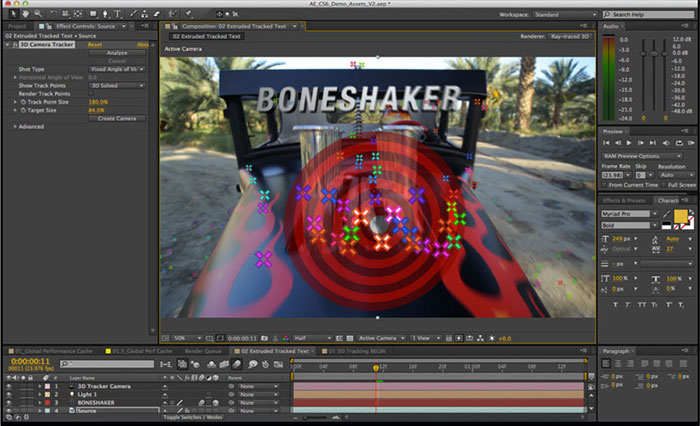Hide the Source layer
700x426 pixels.
[8, 410]
